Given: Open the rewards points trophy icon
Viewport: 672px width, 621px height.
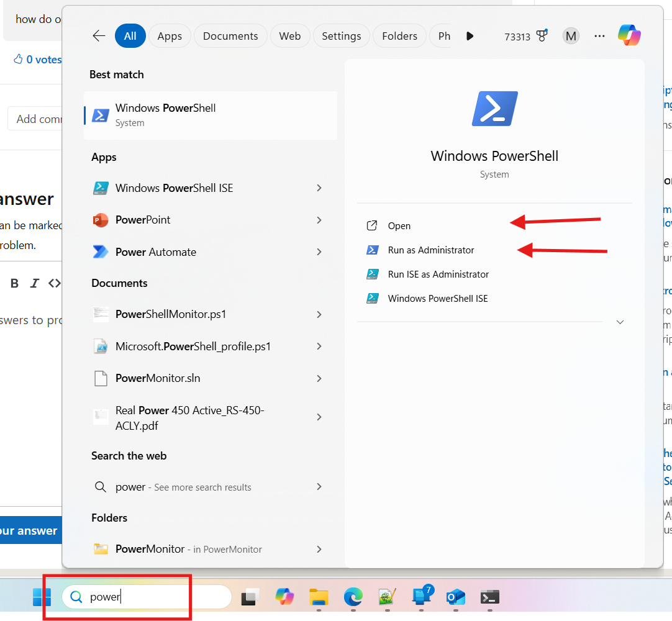Looking at the screenshot, I should tap(542, 35).
